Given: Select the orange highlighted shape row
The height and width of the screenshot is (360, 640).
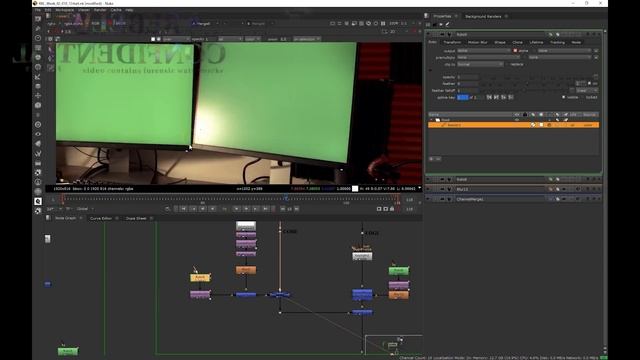Looking at the screenshot, I should (513, 125).
